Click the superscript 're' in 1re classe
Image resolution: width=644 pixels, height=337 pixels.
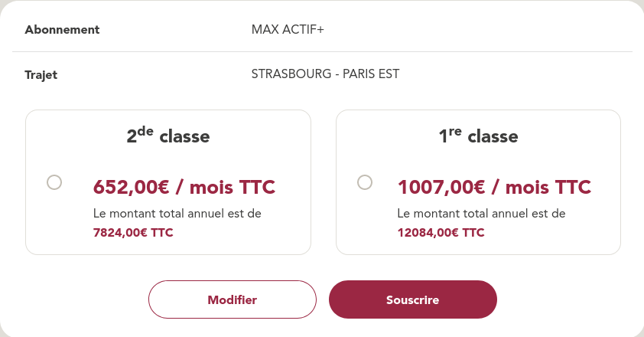455,131
